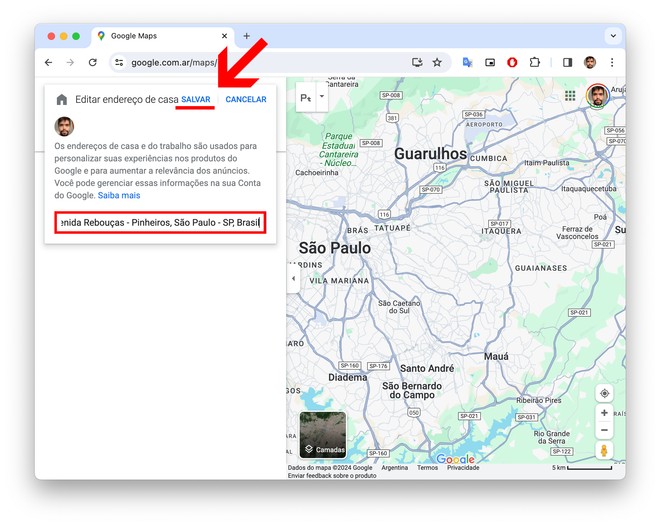The height and width of the screenshot is (525, 660).
Task: Click the Cachoeirinha map label
Action: [x=317, y=173]
